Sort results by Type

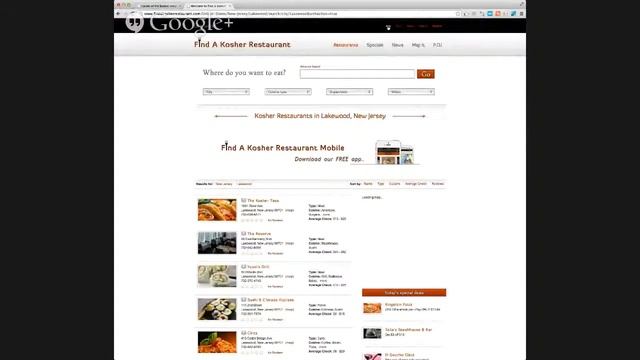pos(380,184)
